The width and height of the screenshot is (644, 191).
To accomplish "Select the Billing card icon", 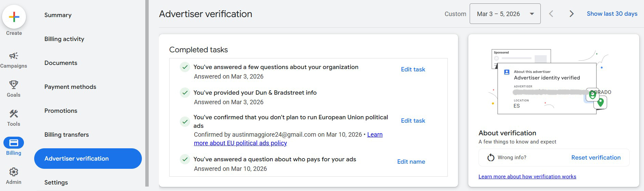I will [14, 143].
